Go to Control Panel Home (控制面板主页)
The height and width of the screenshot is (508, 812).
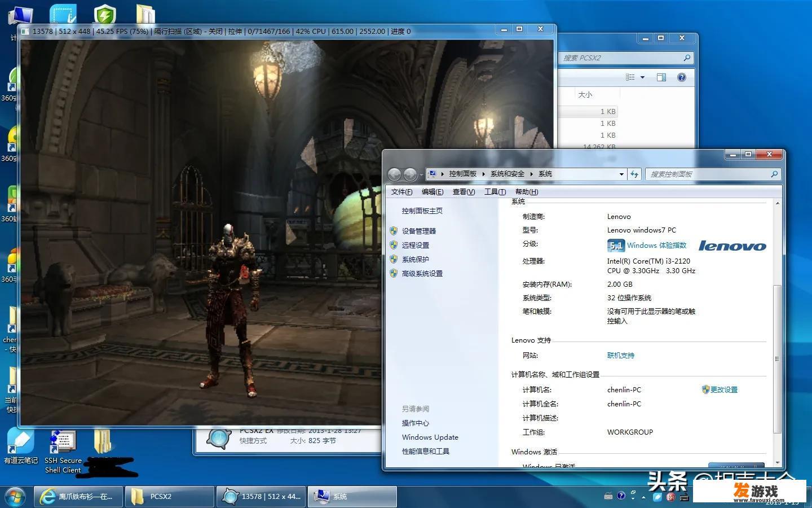(x=422, y=211)
